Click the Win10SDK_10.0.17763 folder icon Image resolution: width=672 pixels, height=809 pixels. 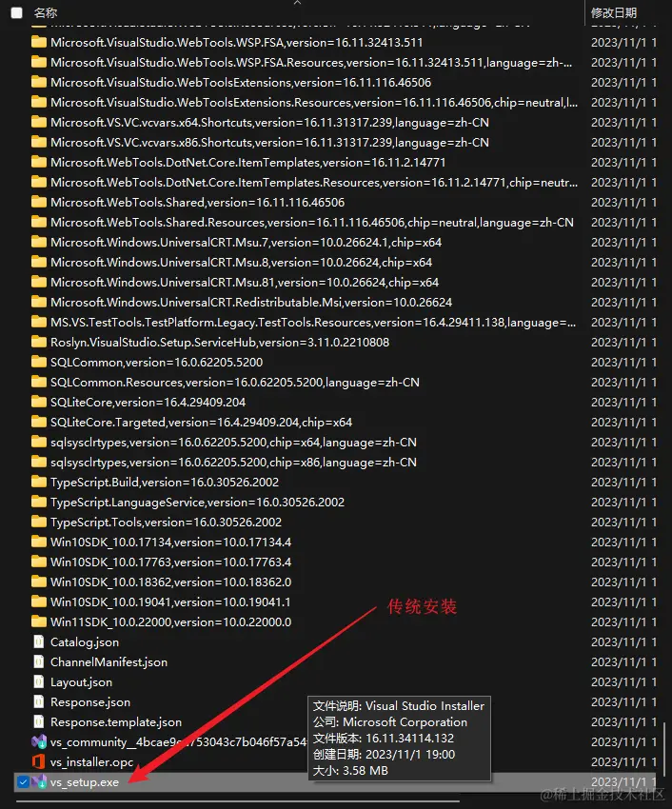(x=39, y=562)
